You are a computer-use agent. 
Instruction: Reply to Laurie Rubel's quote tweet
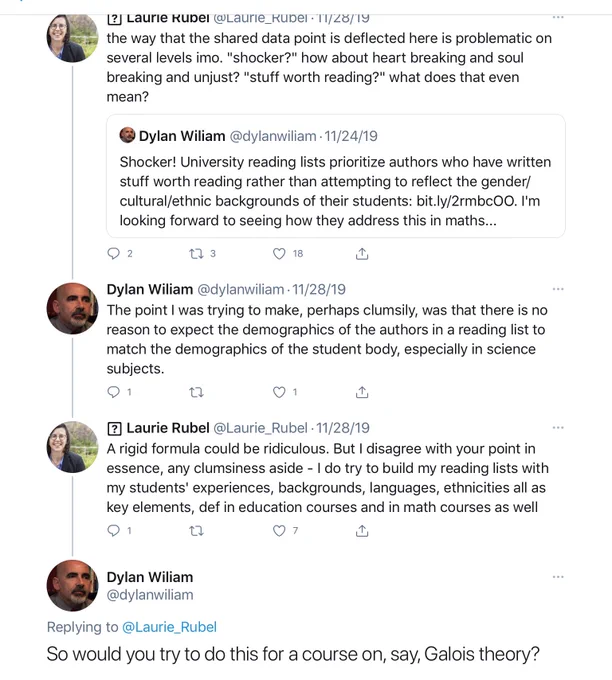coord(113,253)
